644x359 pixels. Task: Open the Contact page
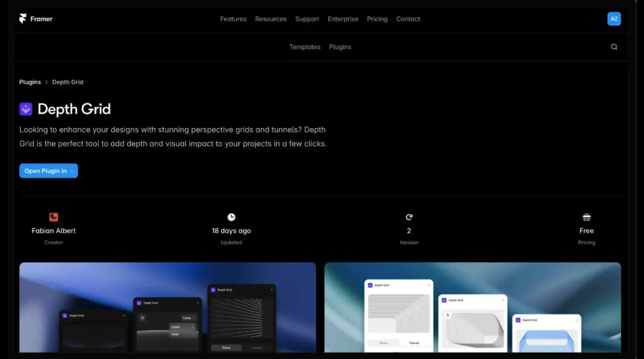408,19
